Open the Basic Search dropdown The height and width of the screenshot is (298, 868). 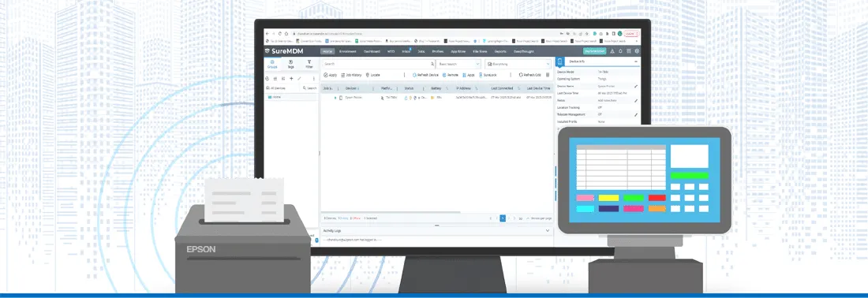tap(458, 64)
